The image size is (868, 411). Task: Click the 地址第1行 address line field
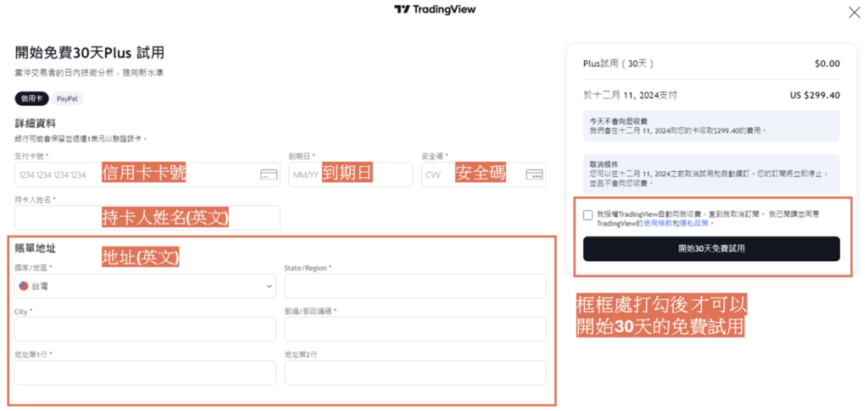point(145,373)
